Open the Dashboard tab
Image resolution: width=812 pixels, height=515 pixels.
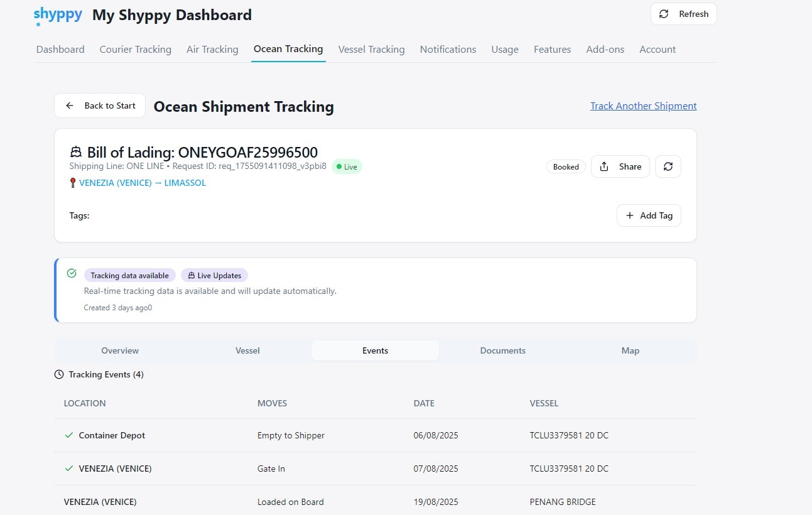(60, 49)
